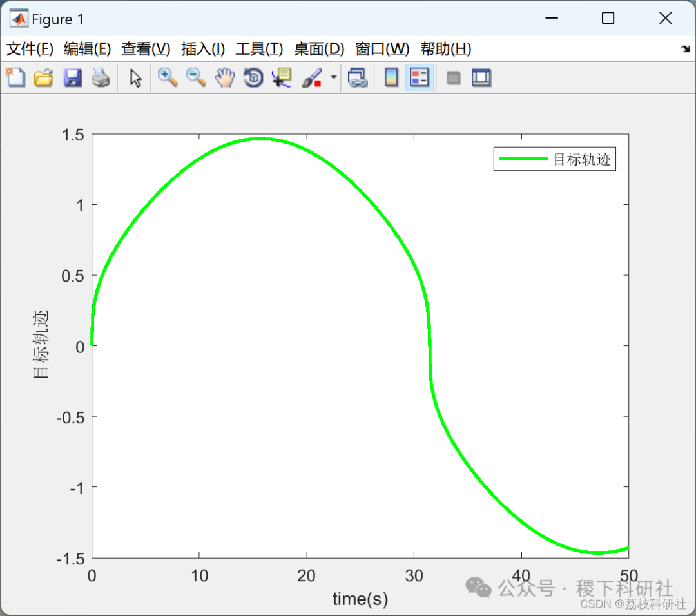The height and width of the screenshot is (616, 696).
Task: Enable the Pan hand tool
Action: click(225, 78)
